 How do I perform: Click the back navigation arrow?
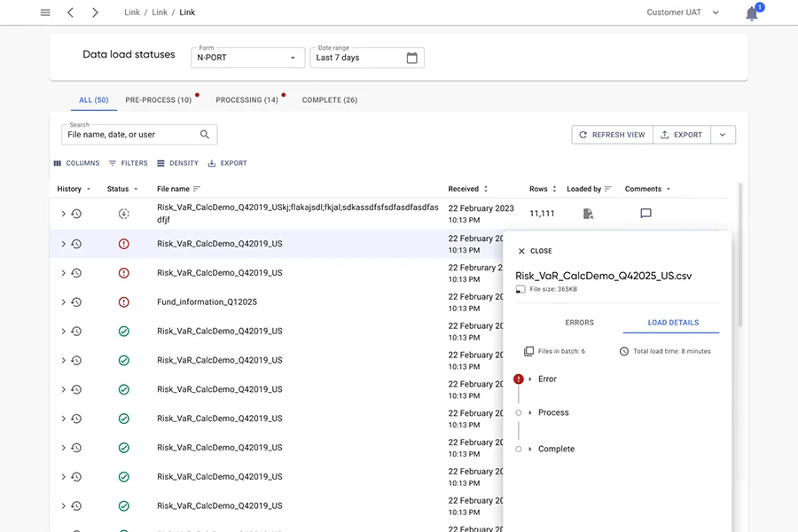tap(71, 12)
